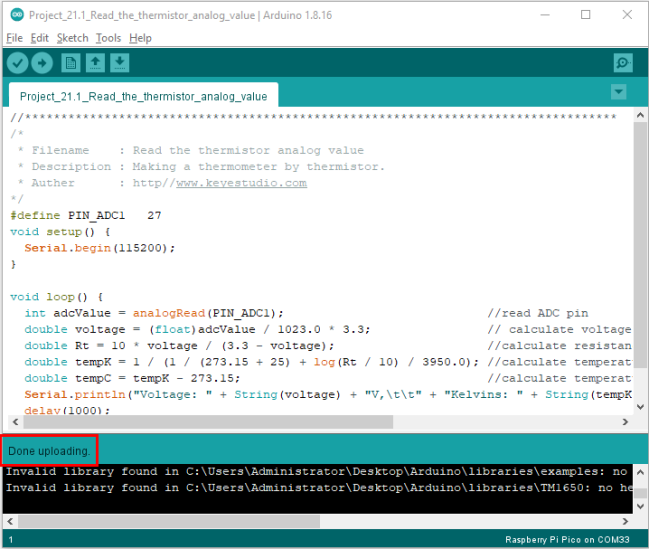Click the 'Serial.begin(115200);' line
The height and width of the screenshot is (549, 650).
tap(99, 248)
